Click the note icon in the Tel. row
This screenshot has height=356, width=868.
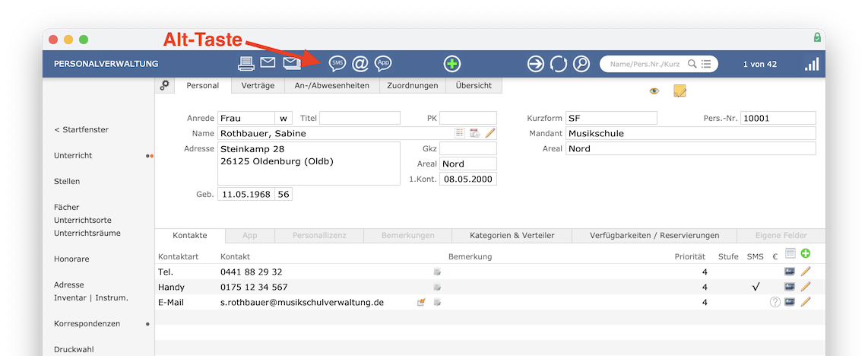click(x=437, y=272)
